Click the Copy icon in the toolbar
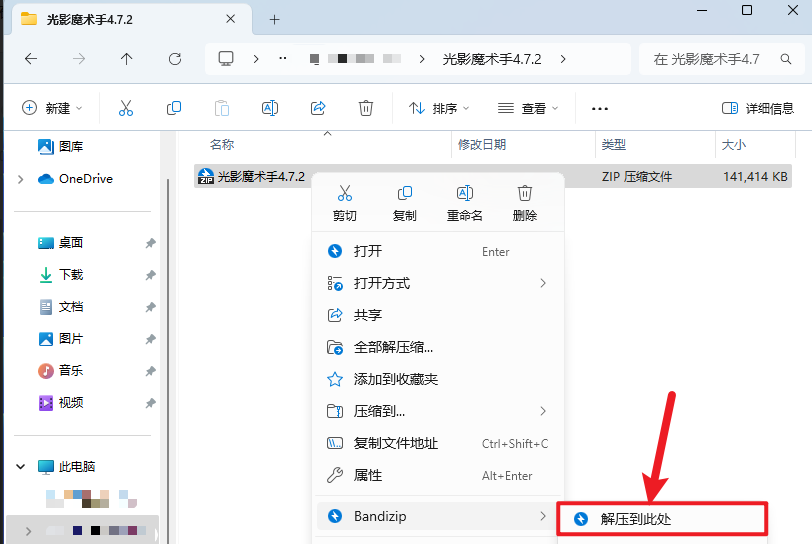Viewport: 812px width, 544px height. (174, 108)
